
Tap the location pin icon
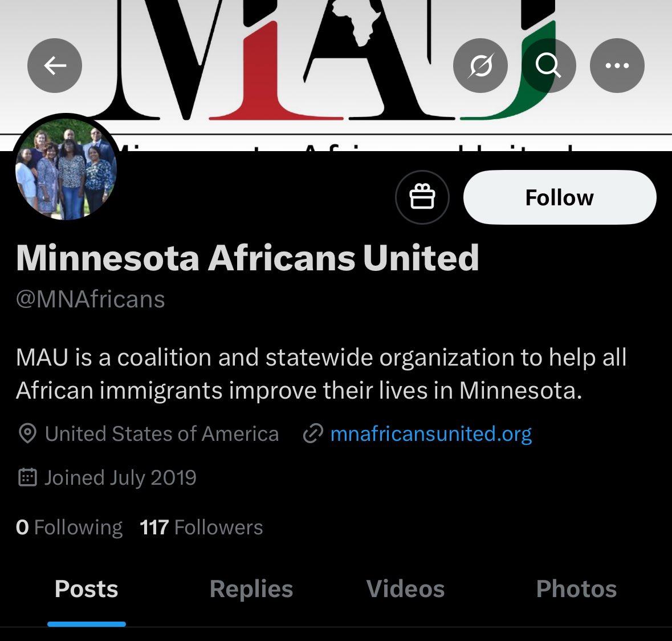[x=28, y=433]
